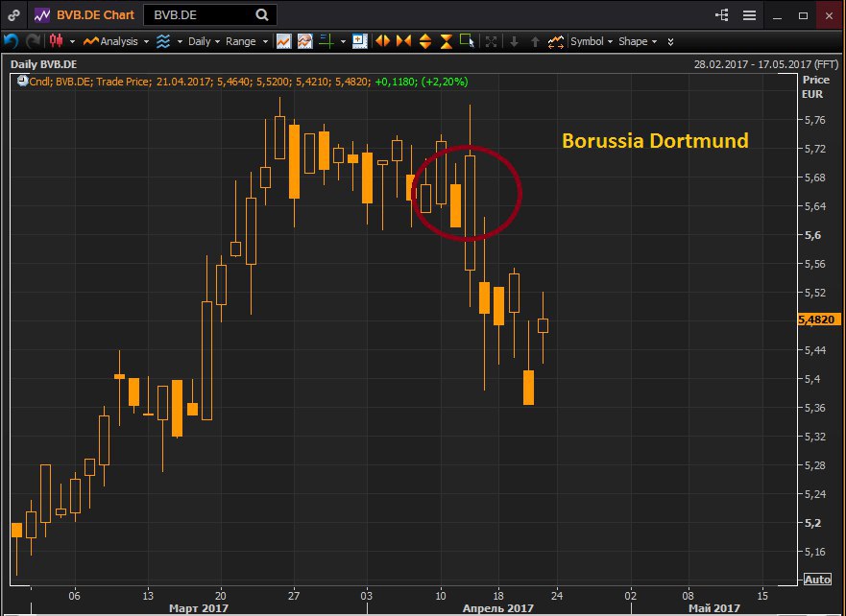The height and width of the screenshot is (616, 846).
Task: Click the Price EUR axis label
Action: coord(815,86)
